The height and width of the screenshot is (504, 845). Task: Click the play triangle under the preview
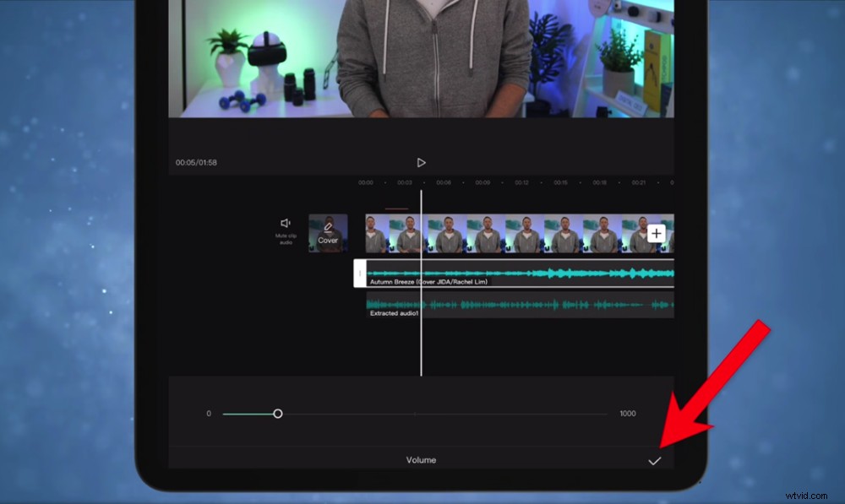[422, 162]
